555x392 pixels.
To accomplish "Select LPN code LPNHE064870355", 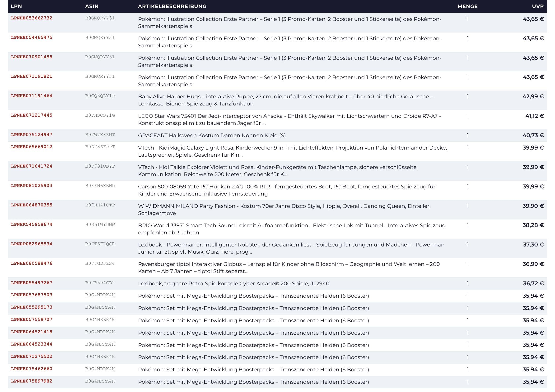I will pyautogui.click(x=31, y=205).
